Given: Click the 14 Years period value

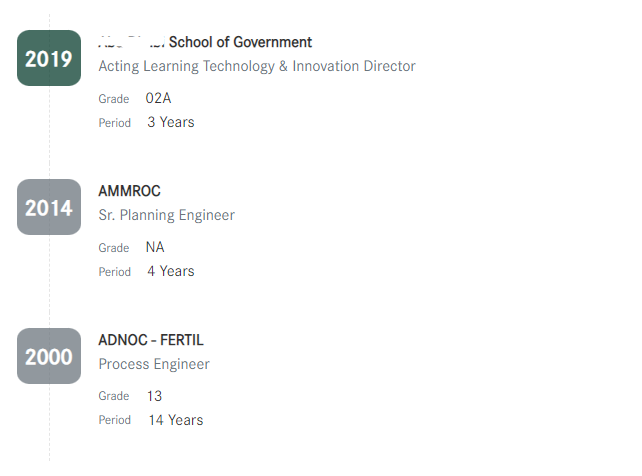Looking at the screenshot, I should click(x=176, y=420).
